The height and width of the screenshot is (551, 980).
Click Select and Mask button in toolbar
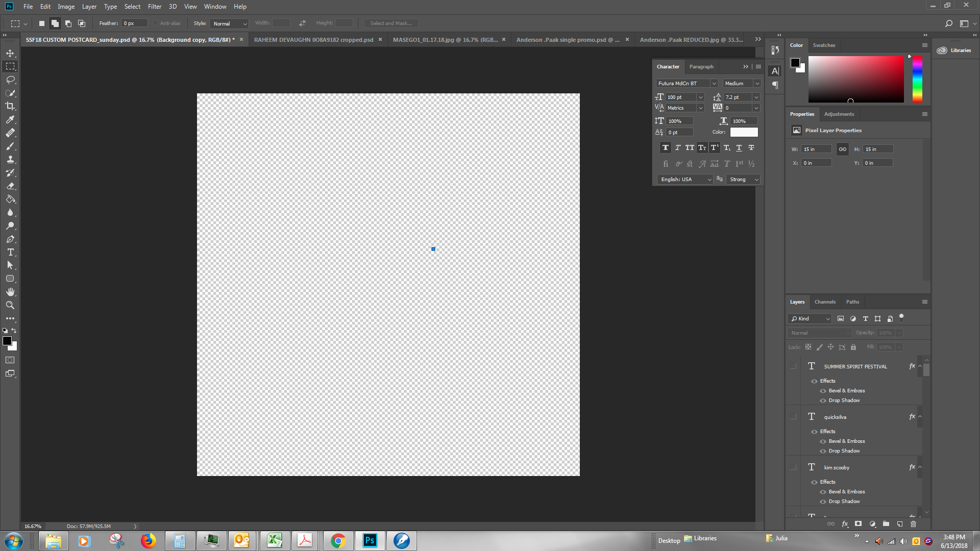point(391,23)
